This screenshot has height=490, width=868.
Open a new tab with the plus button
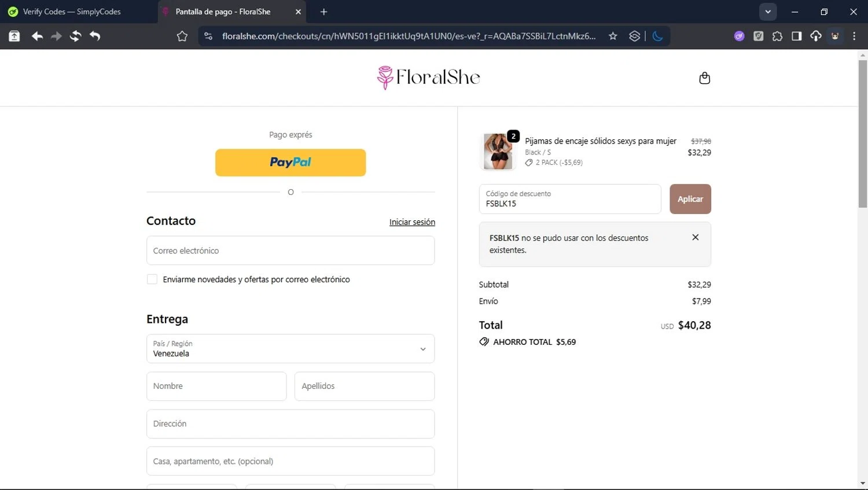(323, 12)
